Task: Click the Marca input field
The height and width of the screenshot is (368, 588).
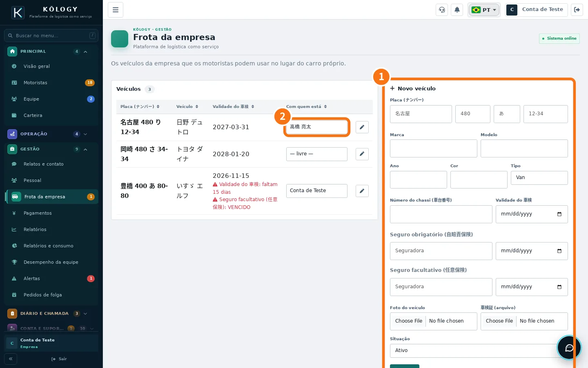Action: click(x=434, y=148)
